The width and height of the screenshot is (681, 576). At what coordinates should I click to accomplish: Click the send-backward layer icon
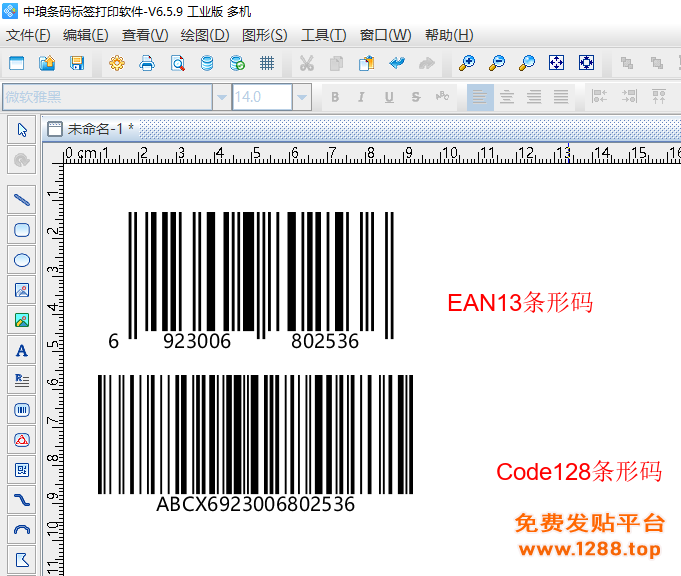[657, 63]
